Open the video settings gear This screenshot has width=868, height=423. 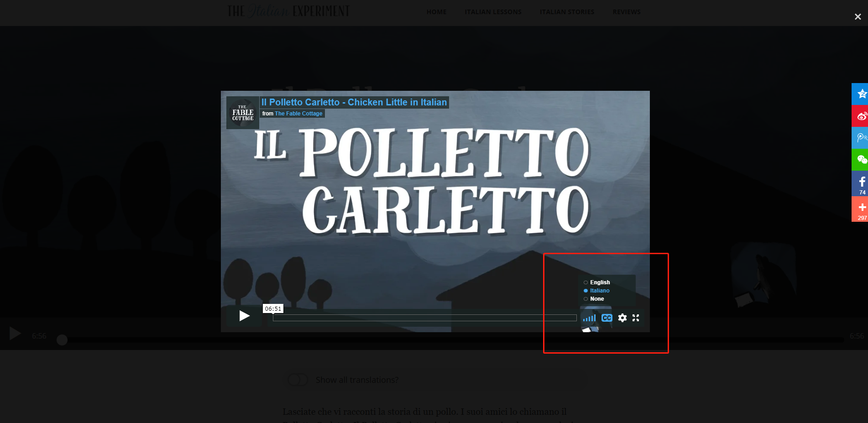click(x=622, y=318)
